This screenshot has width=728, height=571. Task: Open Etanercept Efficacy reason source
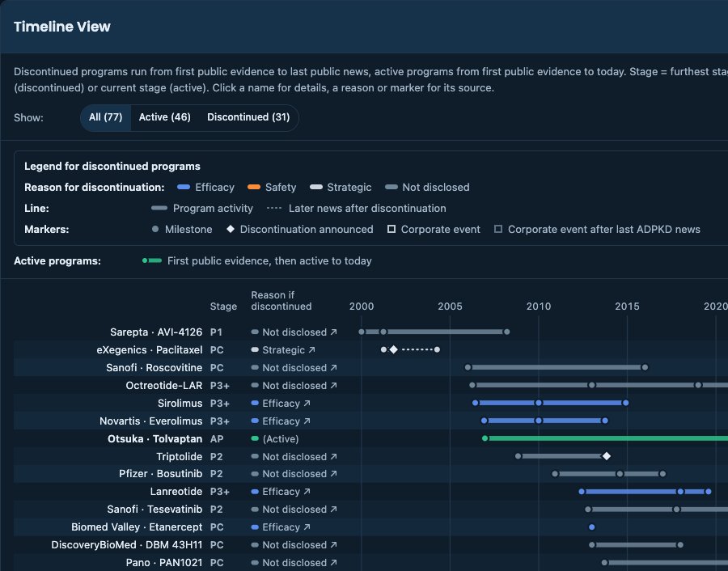coord(281,527)
